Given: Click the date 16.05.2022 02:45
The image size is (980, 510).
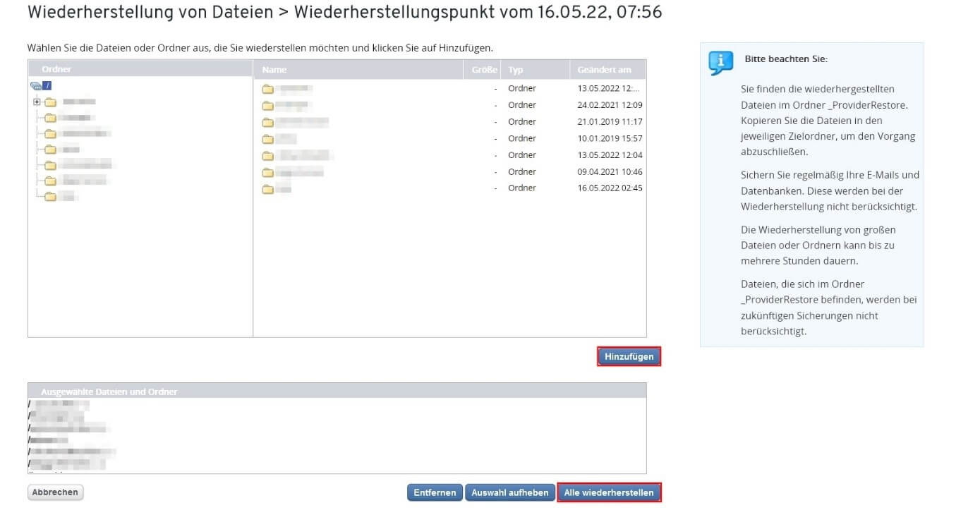Looking at the screenshot, I should tap(610, 188).
